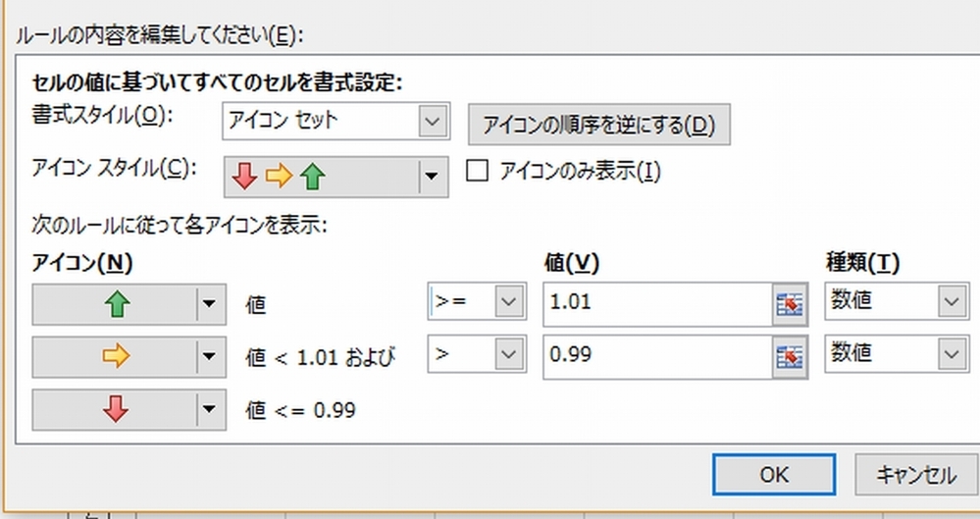
Task: Click the red down arrow icon button
Action: coord(115,408)
